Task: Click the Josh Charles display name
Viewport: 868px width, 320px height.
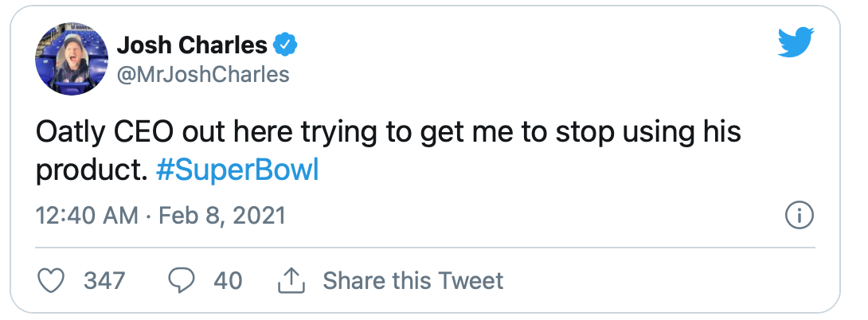Action: point(191,45)
